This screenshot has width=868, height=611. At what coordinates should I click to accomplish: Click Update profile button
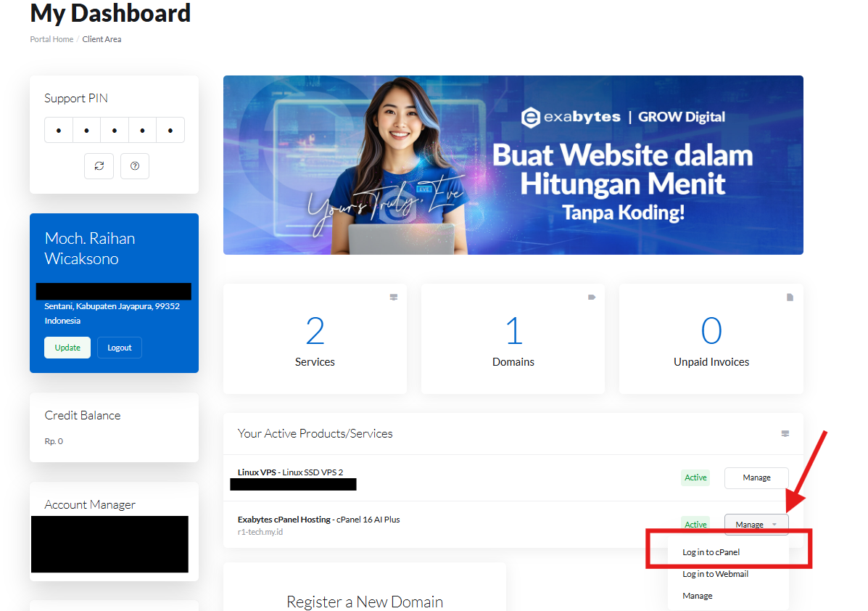(x=67, y=348)
